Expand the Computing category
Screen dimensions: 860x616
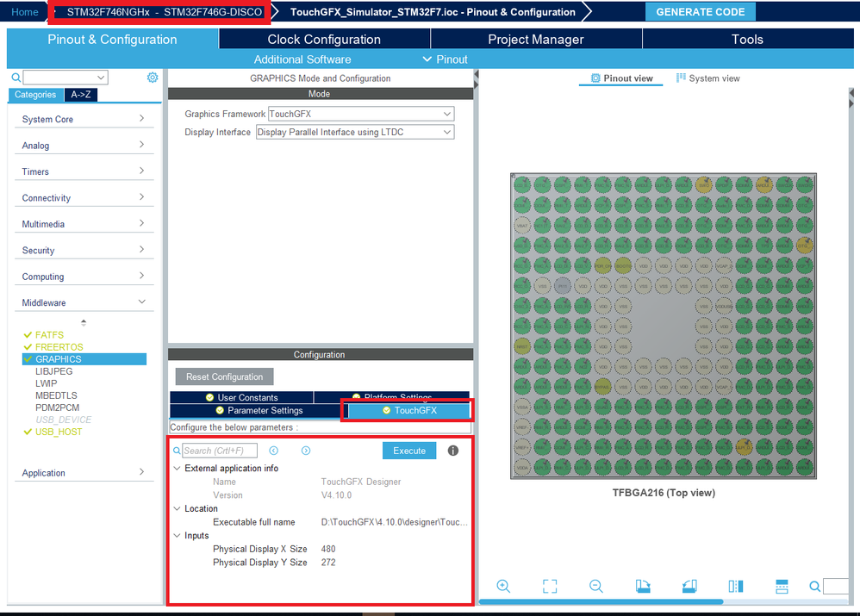(x=84, y=277)
